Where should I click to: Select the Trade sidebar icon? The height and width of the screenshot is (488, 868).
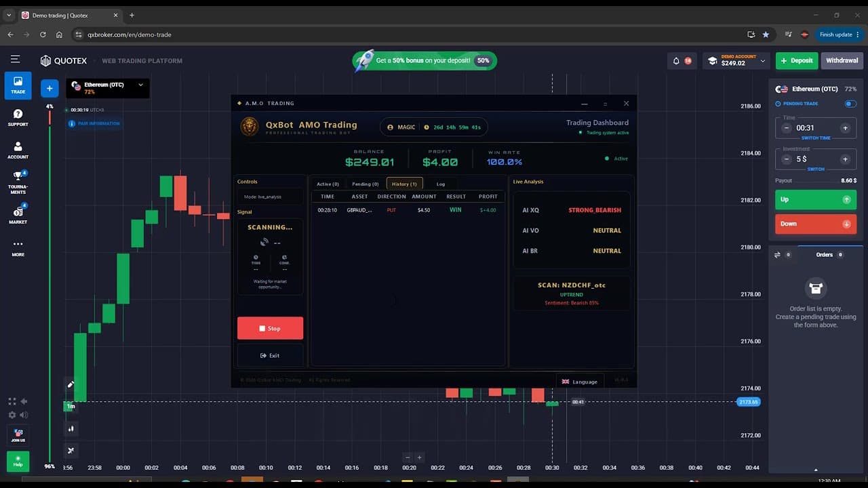click(18, 85)
